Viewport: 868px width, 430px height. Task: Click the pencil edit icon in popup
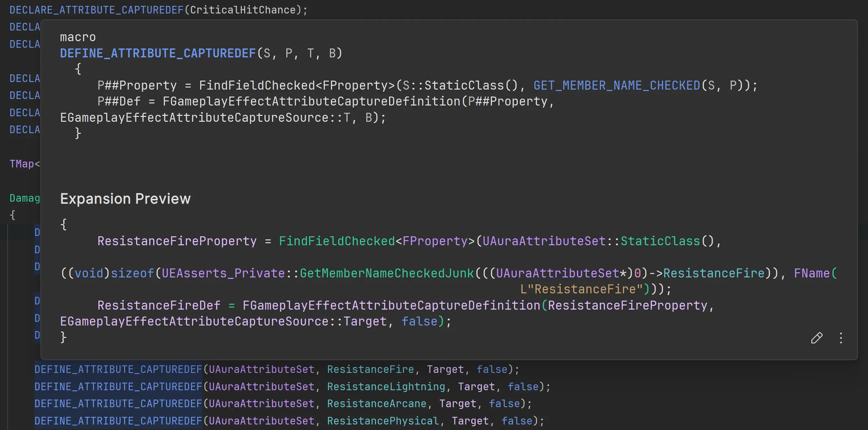[x=816, y=338]
